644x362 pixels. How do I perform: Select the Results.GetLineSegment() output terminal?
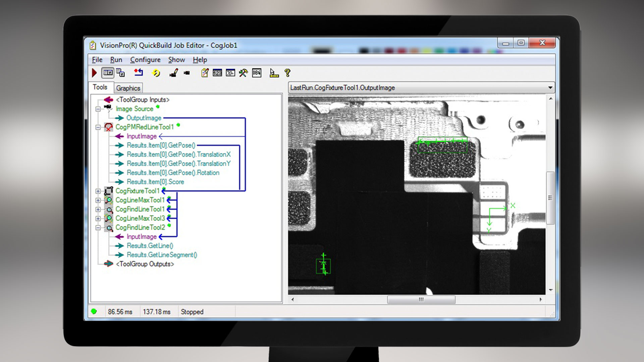click(162, 255)
